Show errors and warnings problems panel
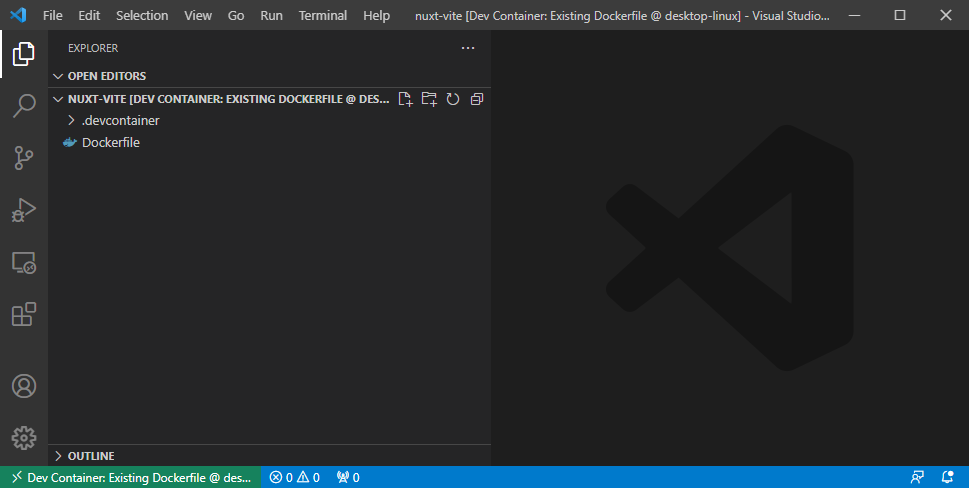 (295, 477)
